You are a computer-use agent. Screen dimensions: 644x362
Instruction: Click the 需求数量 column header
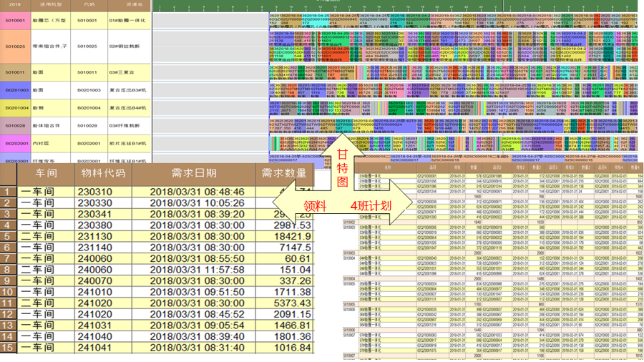pos(284,173)
